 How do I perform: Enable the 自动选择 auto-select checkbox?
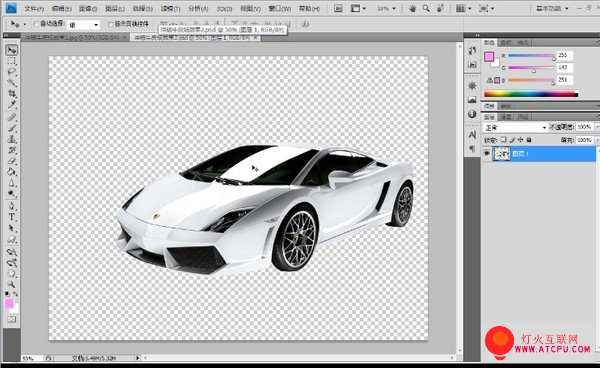36,24
